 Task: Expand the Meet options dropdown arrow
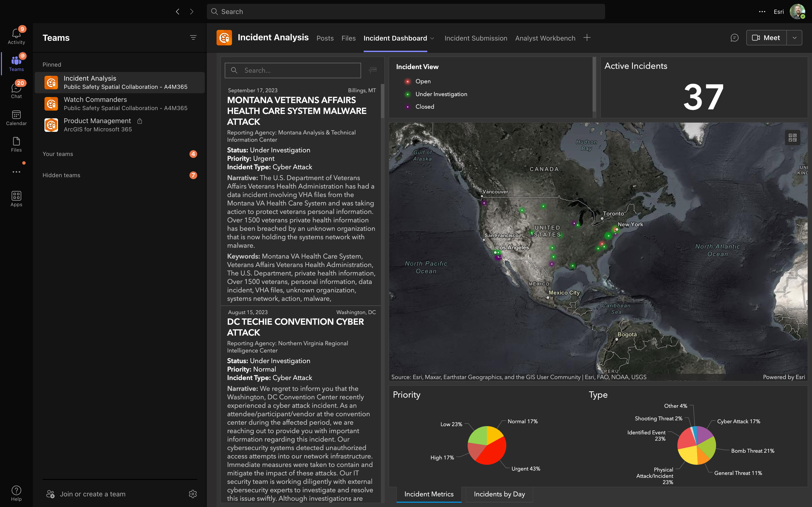point(794,38)
